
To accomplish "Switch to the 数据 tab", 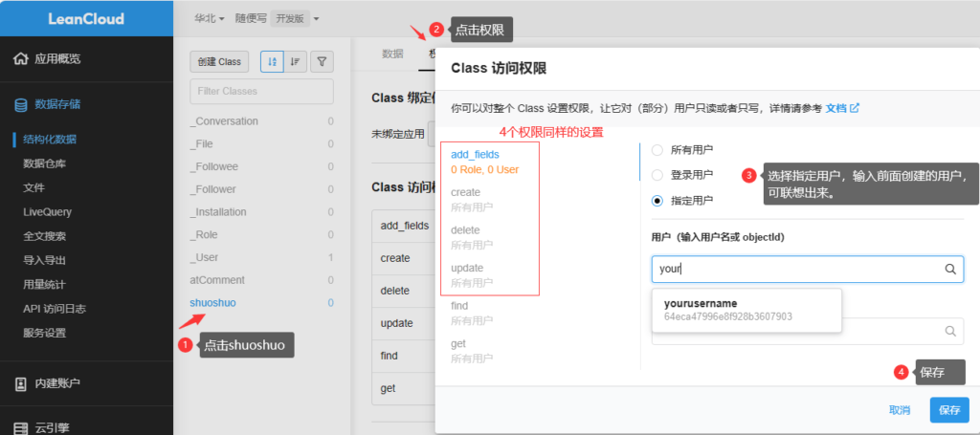I will click(392, 54).
